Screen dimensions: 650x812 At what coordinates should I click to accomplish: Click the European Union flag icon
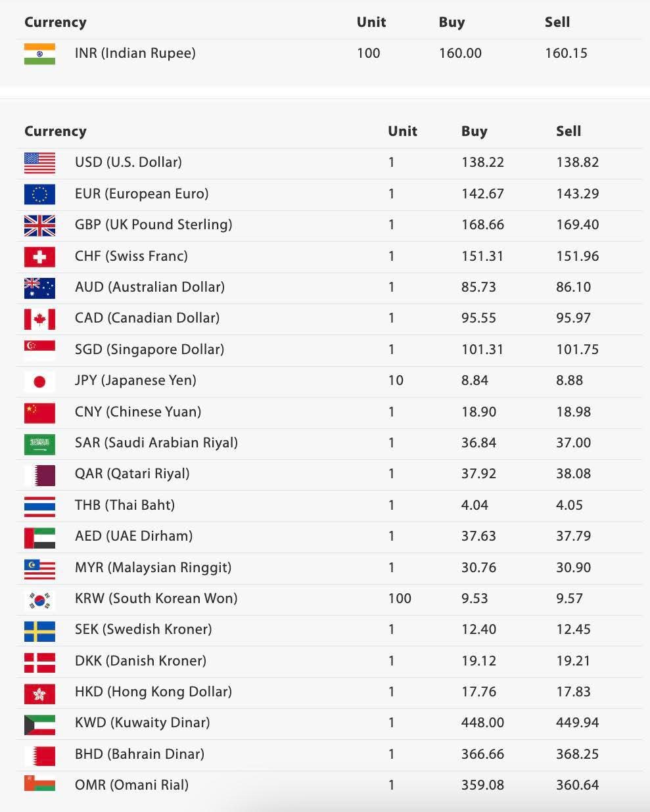pos(39,194)
